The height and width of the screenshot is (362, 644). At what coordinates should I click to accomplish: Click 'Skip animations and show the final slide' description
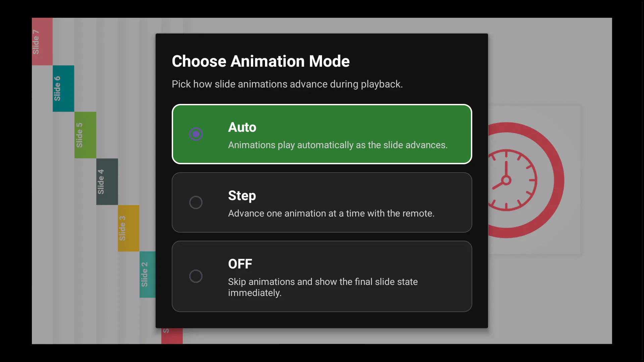click(323, 287)
